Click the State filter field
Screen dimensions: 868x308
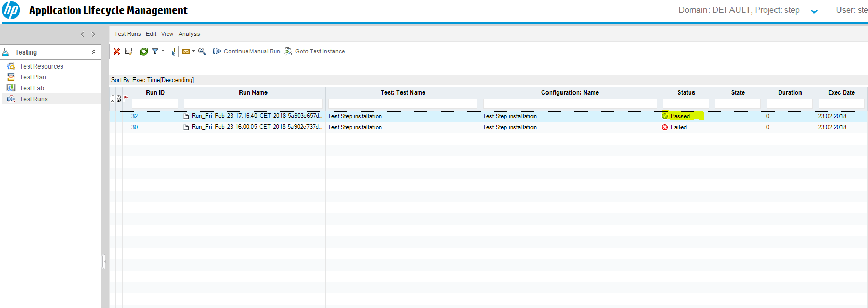coord(738,103)
